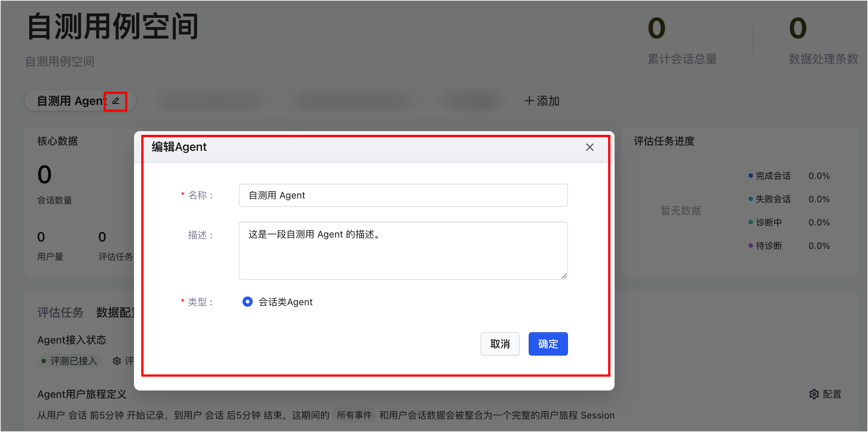Viewport: 868px width, 432px height.
Task: Click the 所有事件 tag
Action: (354, 415)
